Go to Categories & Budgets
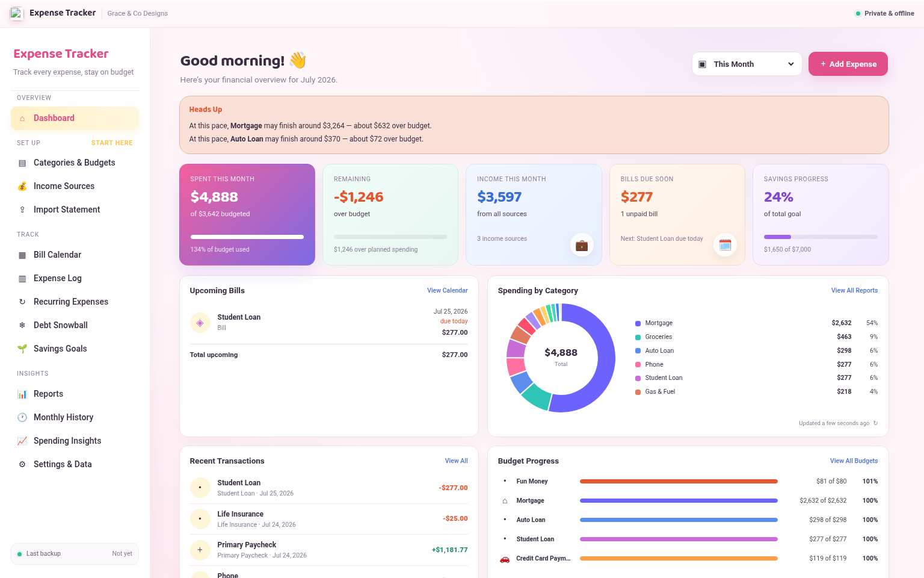924x578 pixels. [75, 163]
